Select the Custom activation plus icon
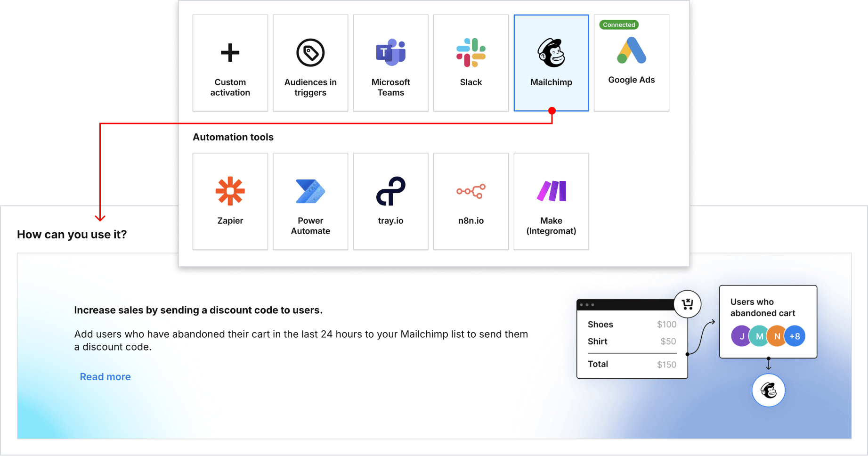Image resolution: width=868 pixels, height=456 pixels. coord(230,52)
